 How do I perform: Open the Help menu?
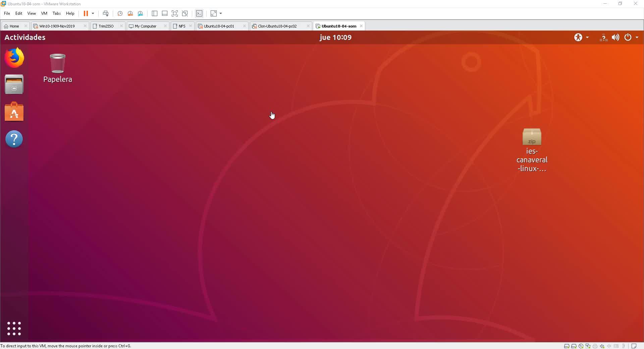pos(70,13)
